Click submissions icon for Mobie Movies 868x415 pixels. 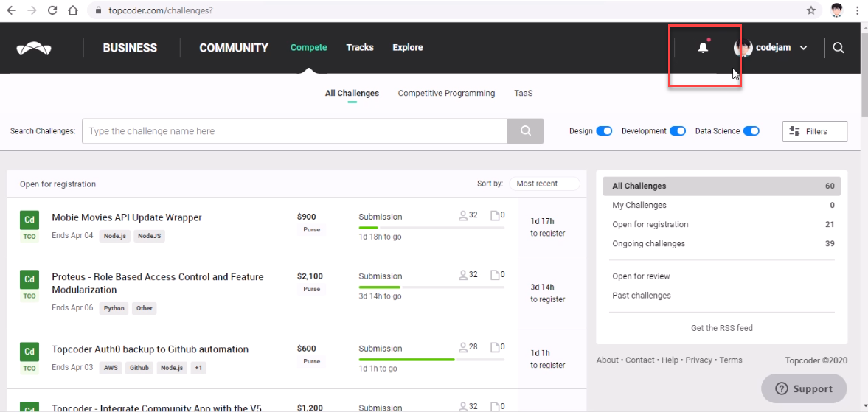pyautogui.click(x=496, y=215)
